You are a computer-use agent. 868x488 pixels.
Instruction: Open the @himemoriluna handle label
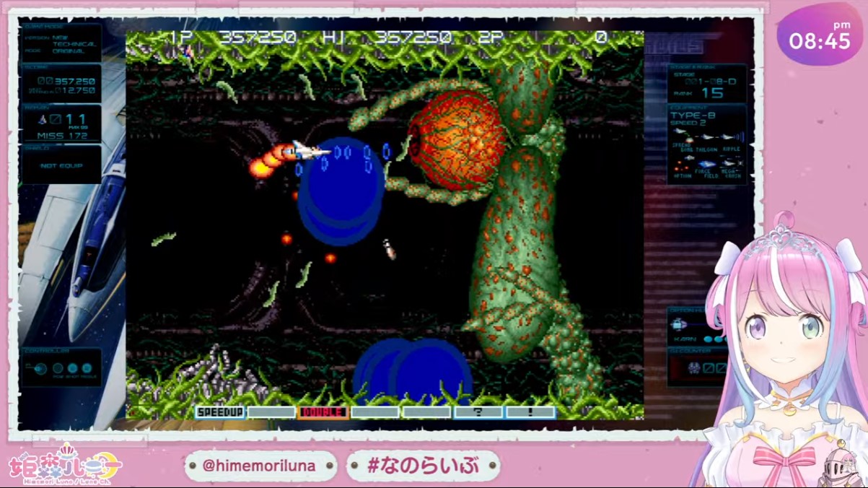(x=259, y=466)
